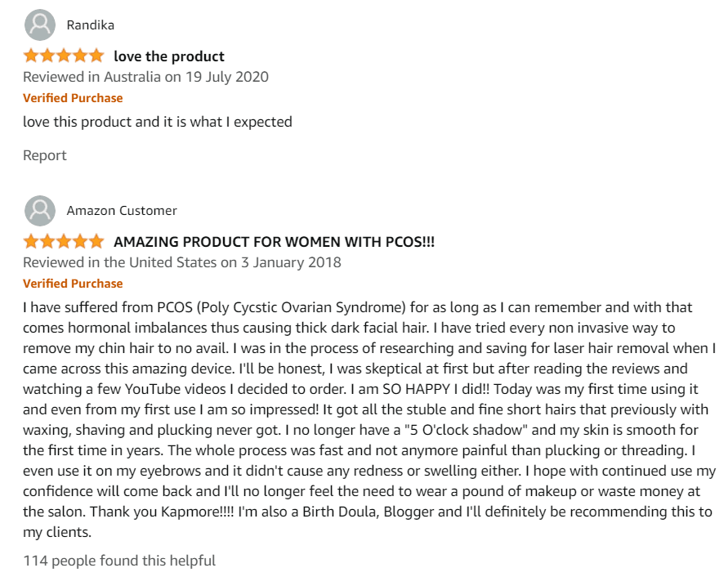
Task: Click "Reviewed in the United States on 3 January 2018"
Action: pos(181,262)
